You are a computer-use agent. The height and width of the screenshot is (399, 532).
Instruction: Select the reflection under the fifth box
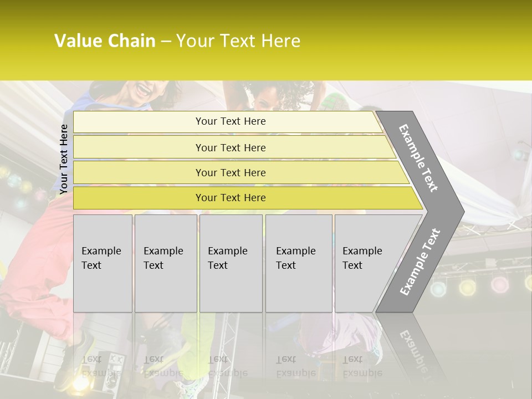point(363,366)
